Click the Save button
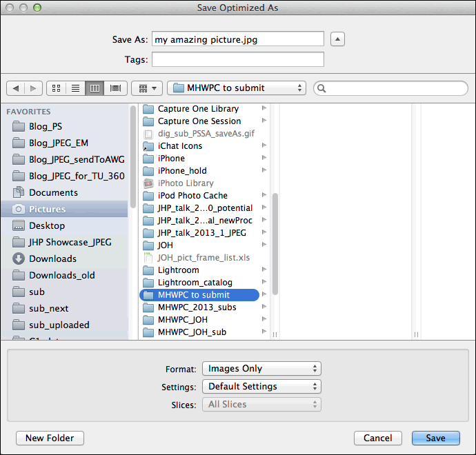 pyautogui.click(x=435, y=438)
